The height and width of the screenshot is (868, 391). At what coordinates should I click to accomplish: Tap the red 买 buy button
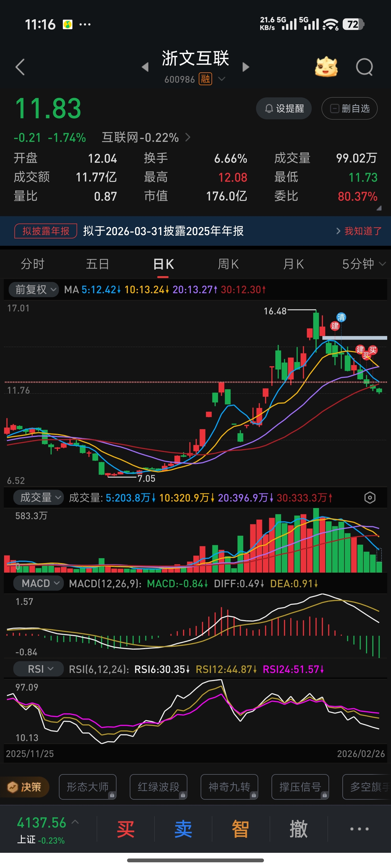coord(125,829)
